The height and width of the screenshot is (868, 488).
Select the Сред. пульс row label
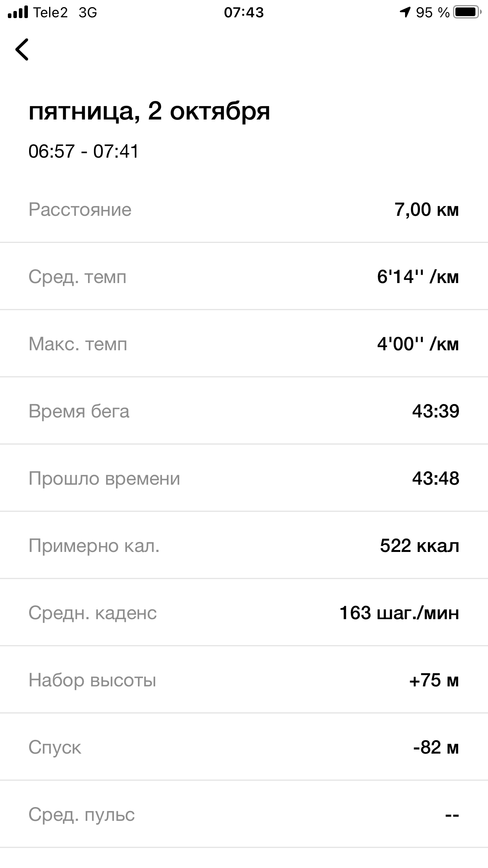coord(81,815)
